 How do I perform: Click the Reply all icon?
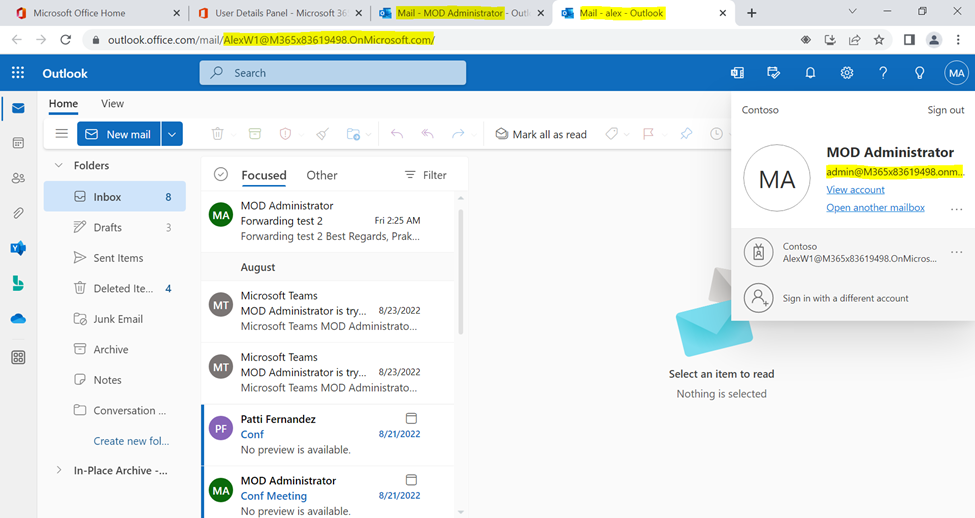427,134
